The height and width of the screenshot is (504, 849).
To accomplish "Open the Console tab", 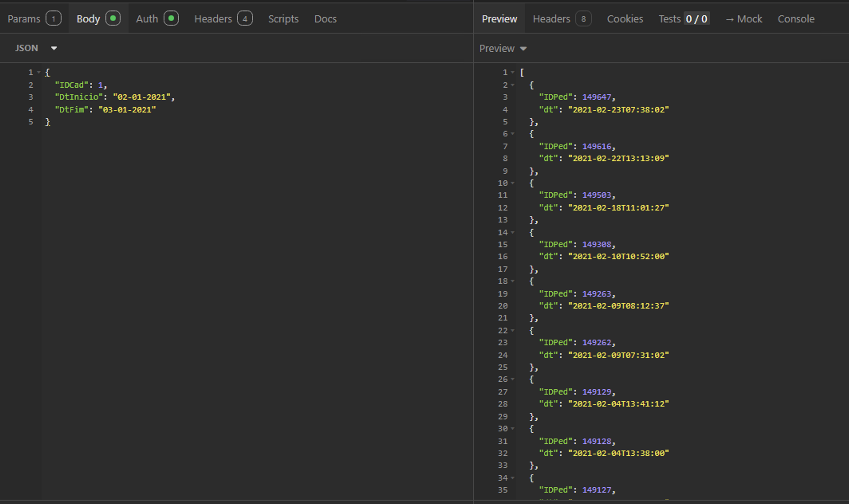I will coord(796,19).
